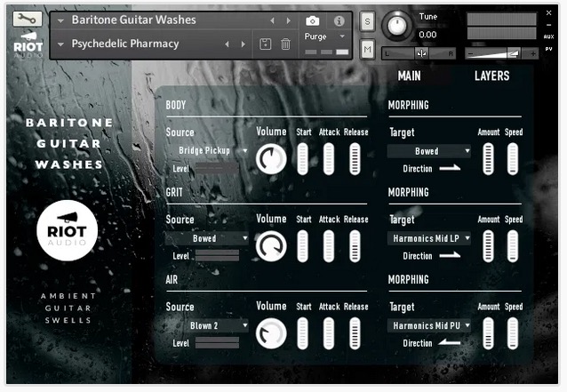
Task: Toggle the BODY morphing Direction arrow
Action: pyautogui.click(x=450, y=168)
